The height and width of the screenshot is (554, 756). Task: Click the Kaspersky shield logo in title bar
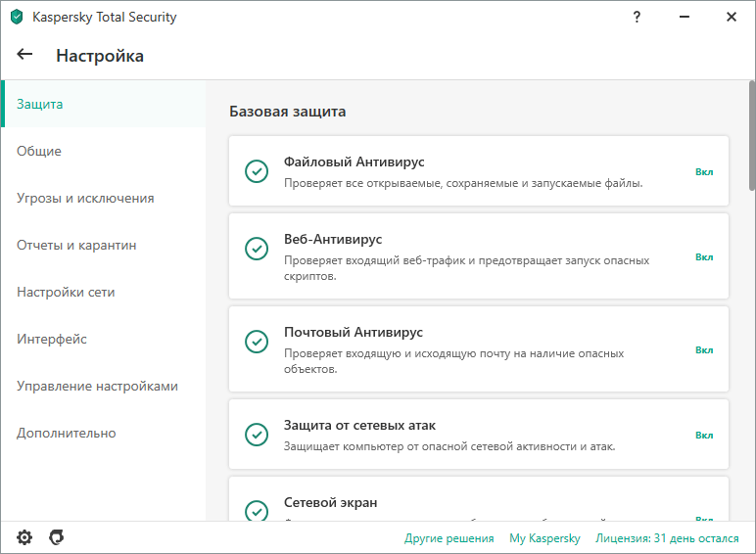pos(17,17)
